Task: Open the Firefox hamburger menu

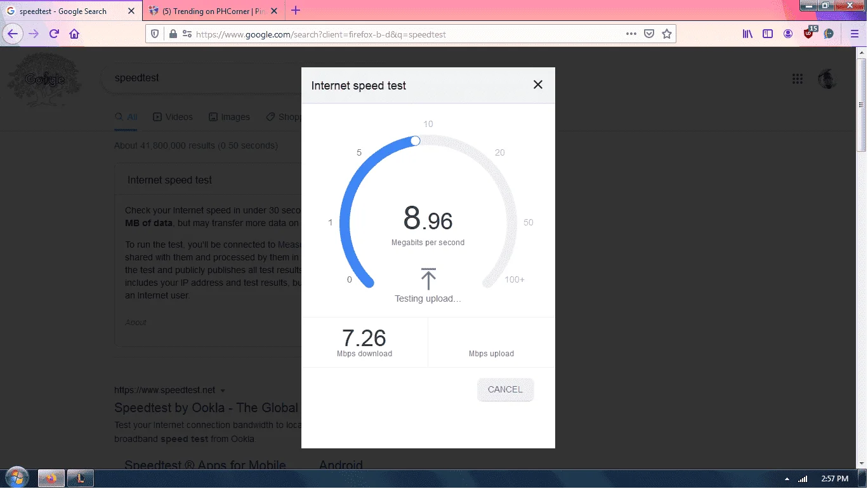Action: click(x=855, y=34)
